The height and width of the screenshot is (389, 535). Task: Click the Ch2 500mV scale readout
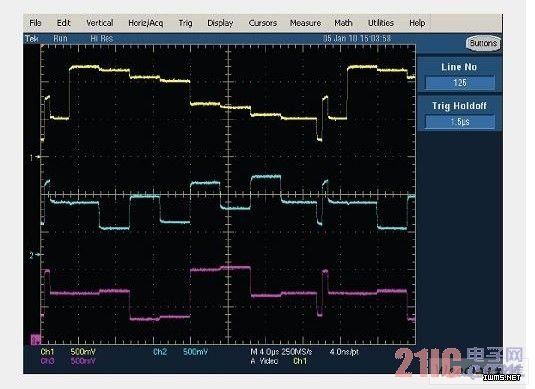pyautogui.click(x=180, y=352)
